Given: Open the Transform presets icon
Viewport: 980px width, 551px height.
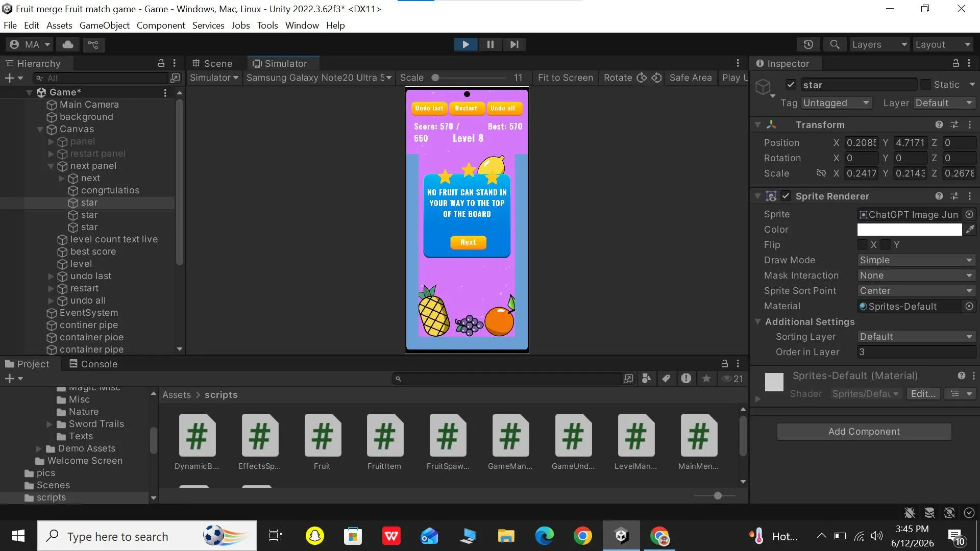Looking at the screenshot, I should pyautogui.click(x=954, y=124).
